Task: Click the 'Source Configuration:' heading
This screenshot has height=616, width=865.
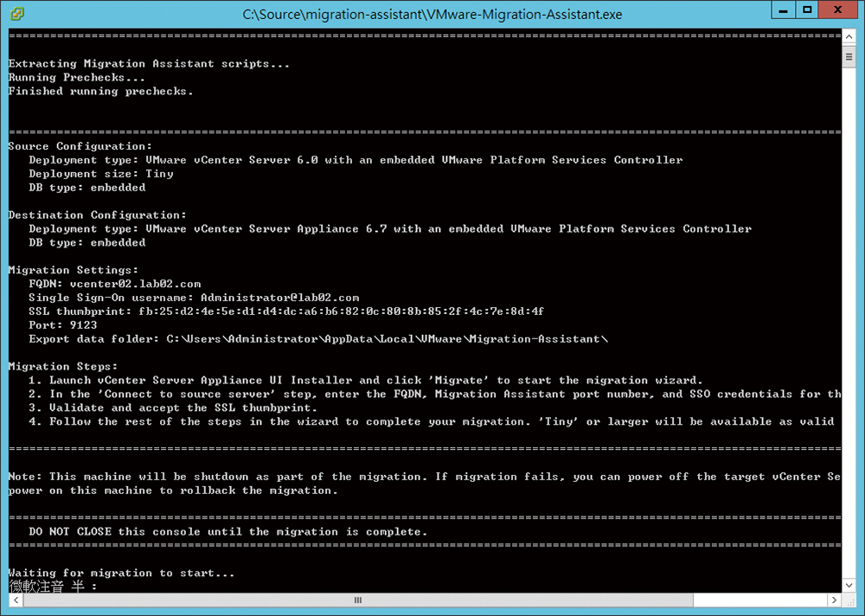Action: pyautogui.click(x=80, y=146)
